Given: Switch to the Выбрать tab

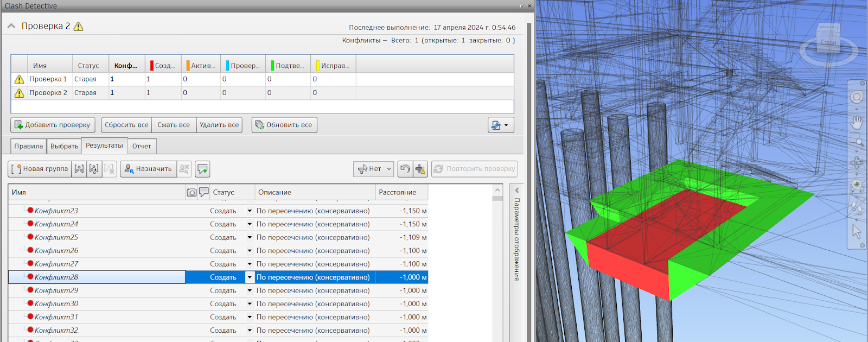Looking at the screenshot, I should pos(64,146).
